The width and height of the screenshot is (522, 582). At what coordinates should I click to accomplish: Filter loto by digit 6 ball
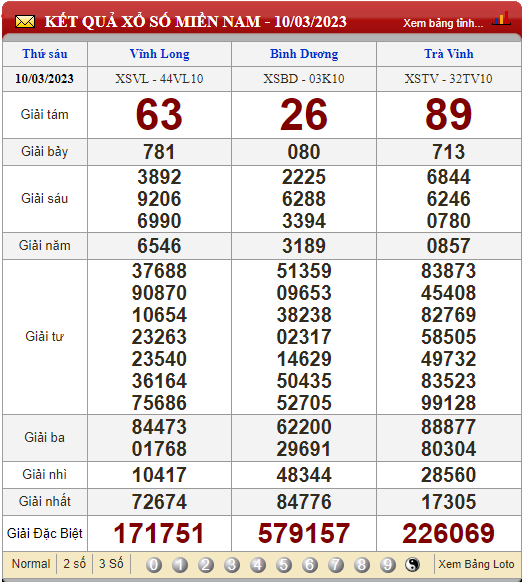click(310, 565)
